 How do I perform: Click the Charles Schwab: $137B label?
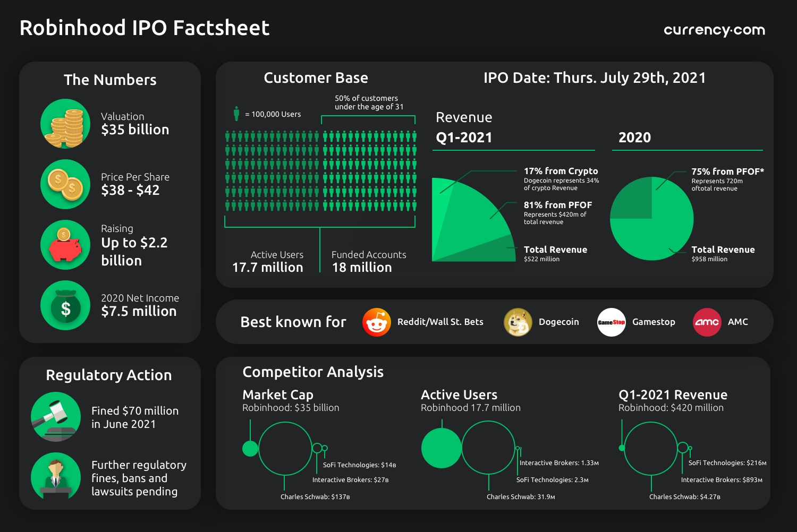[315, 497]
